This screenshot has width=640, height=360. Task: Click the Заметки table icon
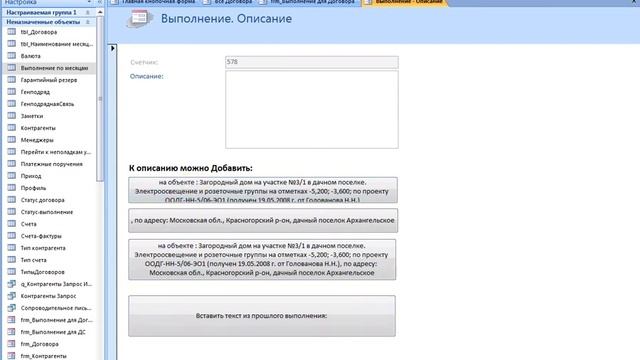click(x=12, y=116)
